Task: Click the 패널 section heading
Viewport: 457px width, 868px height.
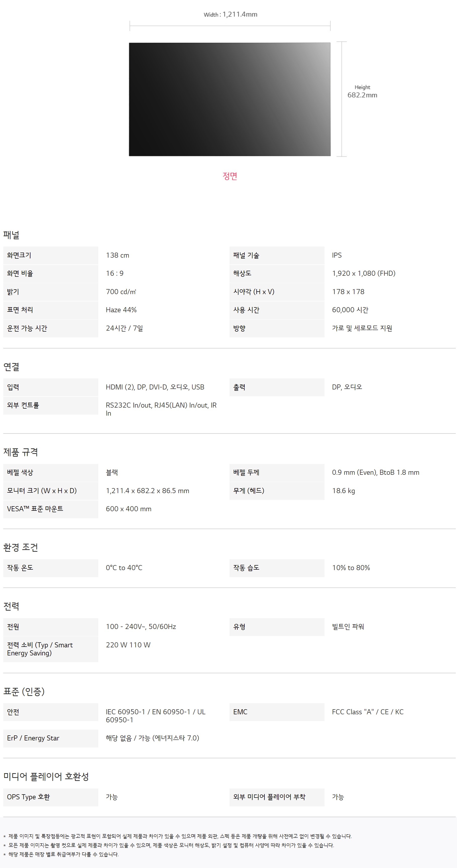Action: pos(12,235)
